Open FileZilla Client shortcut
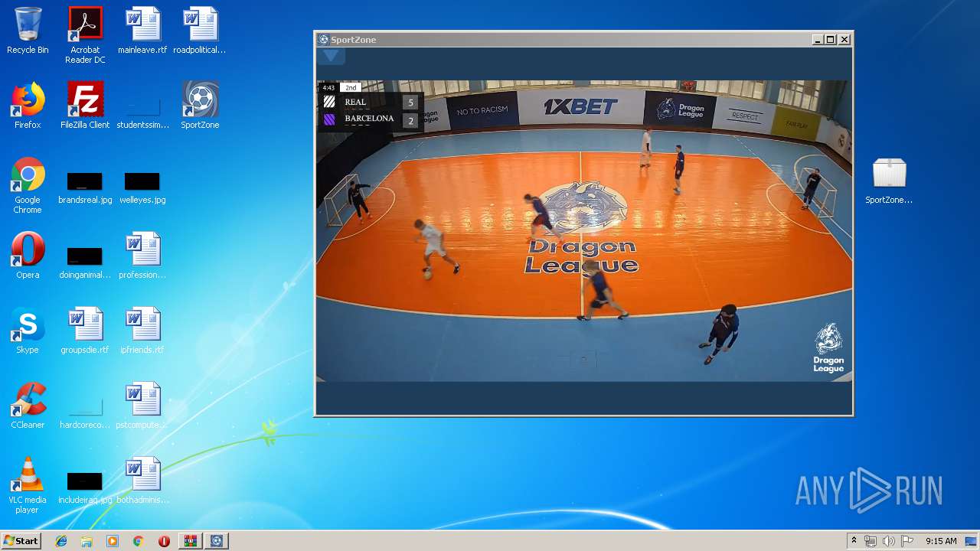This screenshot has width=980, height=551. tap(85, 106)
